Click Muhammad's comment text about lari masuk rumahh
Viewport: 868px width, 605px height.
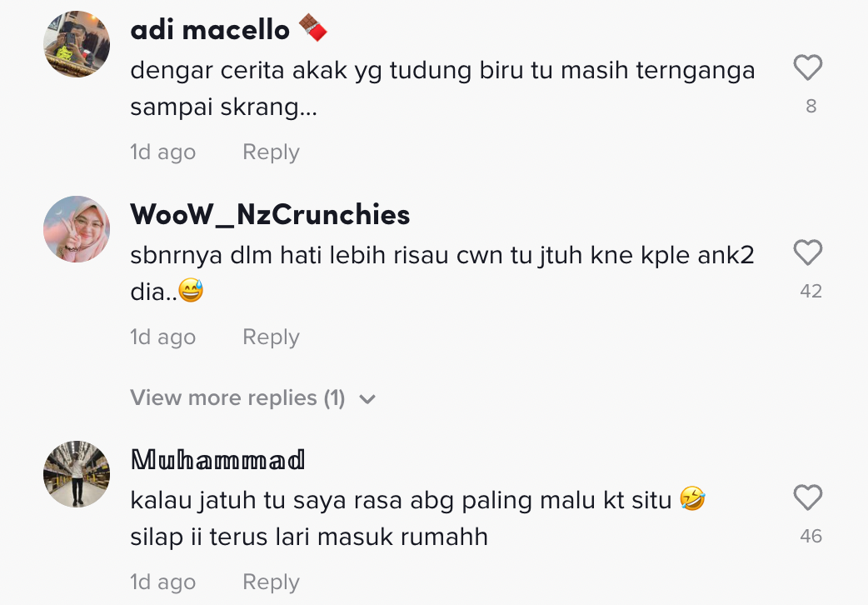[309, 537]
